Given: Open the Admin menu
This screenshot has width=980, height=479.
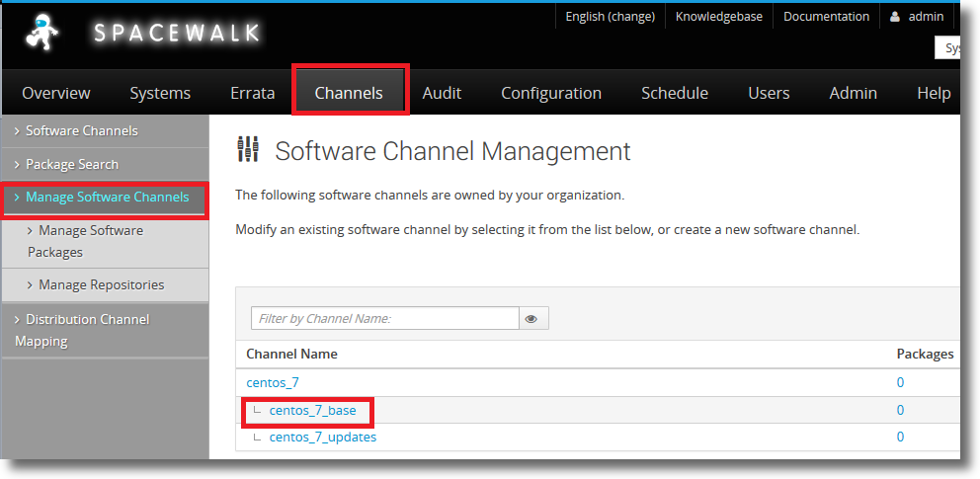Looking at the screenshot, I should [854, 93].
